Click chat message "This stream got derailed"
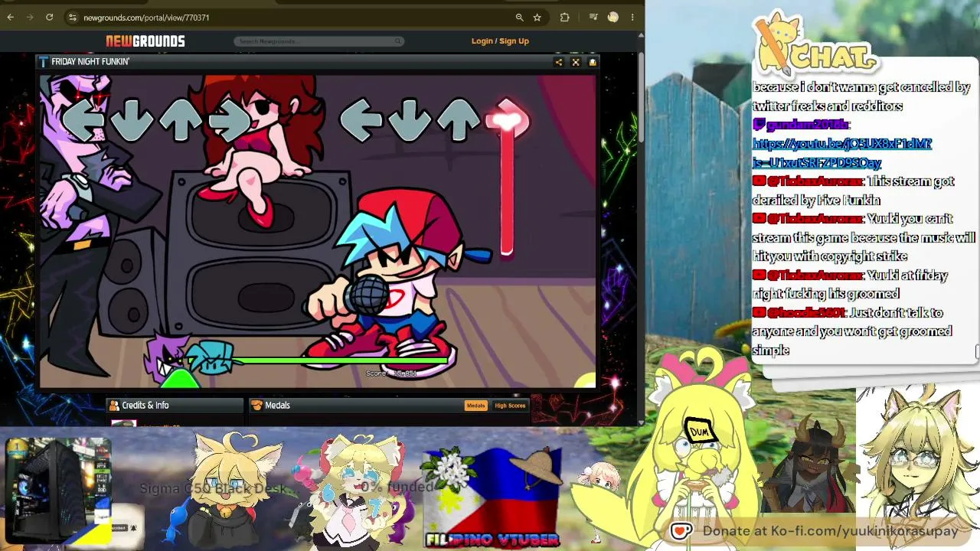The height and width of the screenshot is (551, 980). [854, 191]
